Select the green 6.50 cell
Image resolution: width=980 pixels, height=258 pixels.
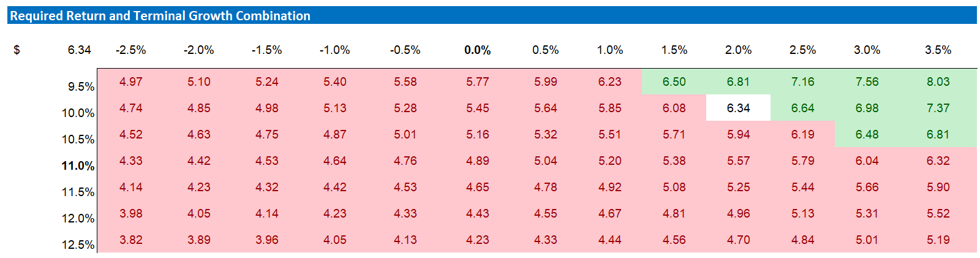click(674, 82)
